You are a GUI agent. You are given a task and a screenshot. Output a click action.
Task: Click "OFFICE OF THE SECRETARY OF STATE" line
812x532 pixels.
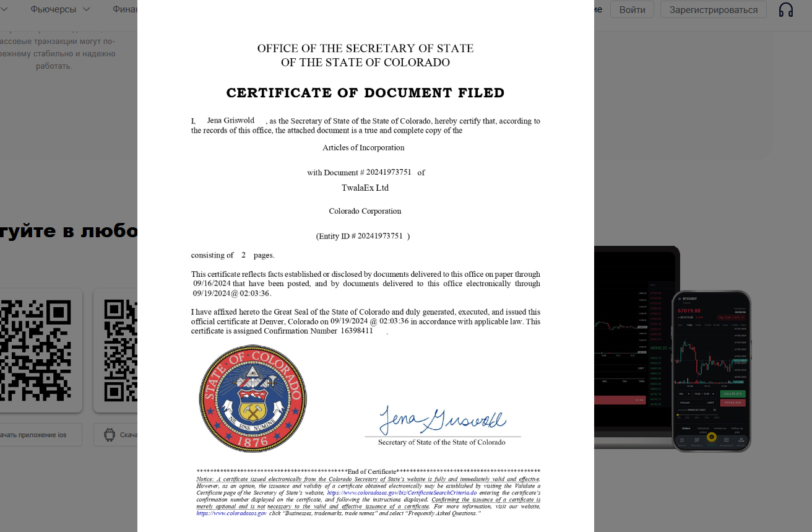coord(365,48)
